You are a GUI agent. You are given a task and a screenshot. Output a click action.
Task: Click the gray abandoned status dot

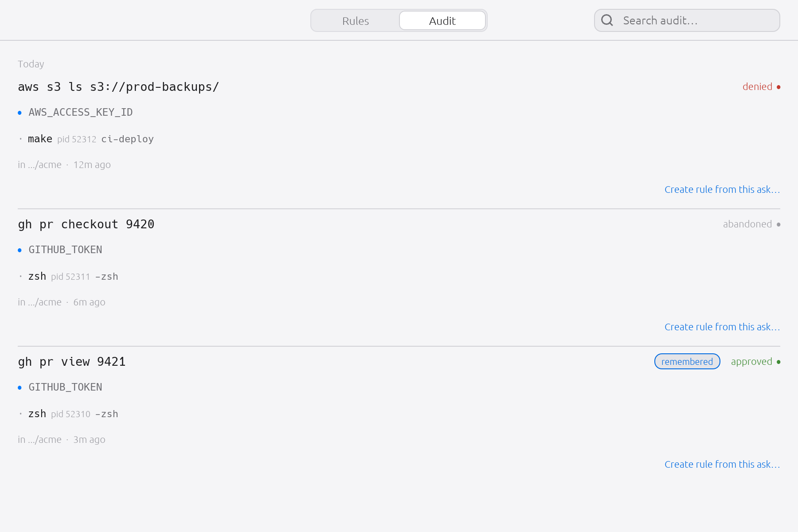[778, 224]
